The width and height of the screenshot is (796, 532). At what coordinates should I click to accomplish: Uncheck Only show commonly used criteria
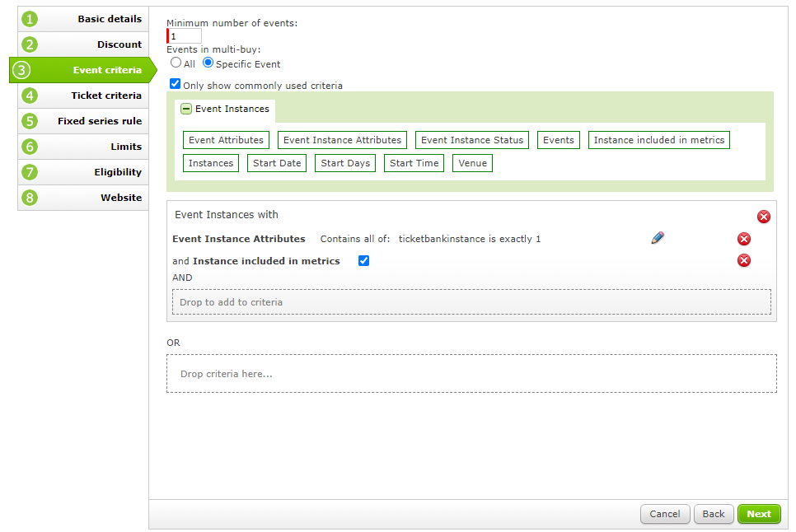(176, 84)
